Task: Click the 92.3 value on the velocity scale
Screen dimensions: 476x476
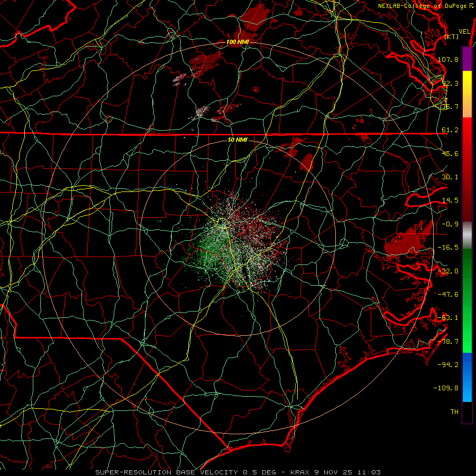Action: click(450, 83)
